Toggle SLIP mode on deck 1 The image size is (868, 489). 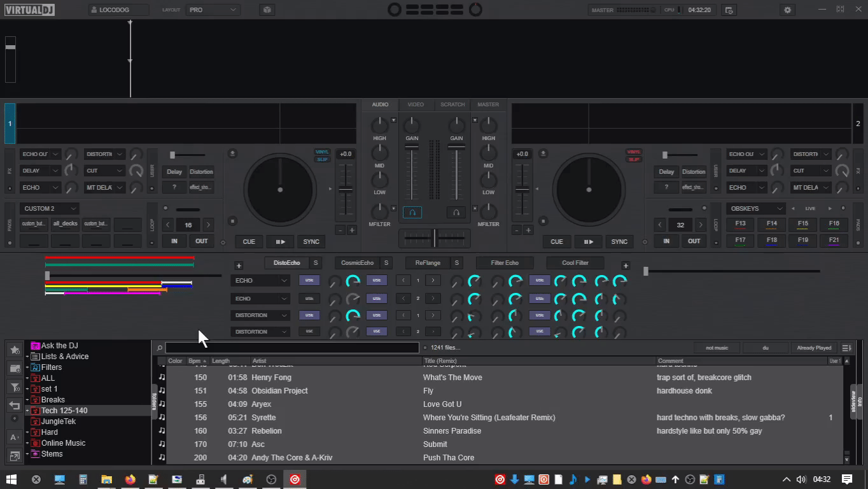point(323,159)
